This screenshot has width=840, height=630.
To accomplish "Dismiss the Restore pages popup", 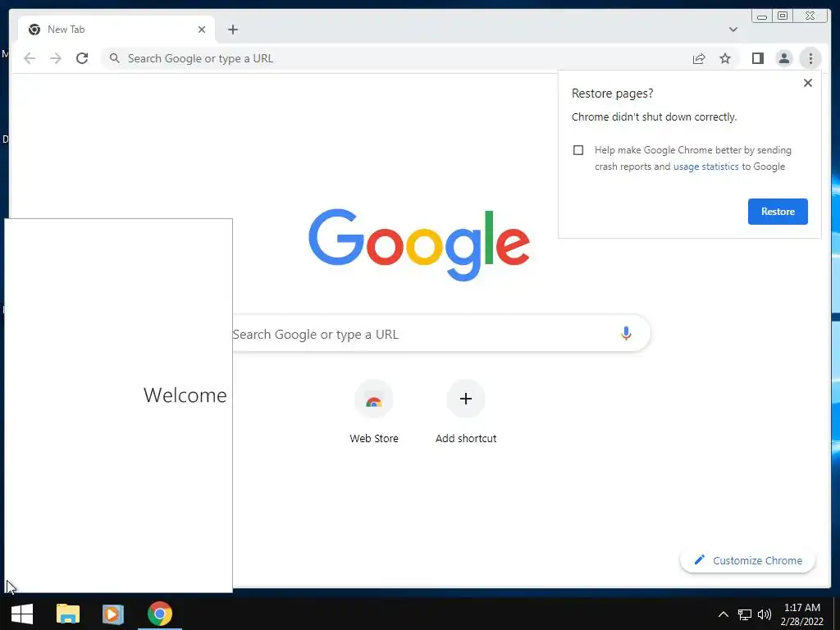I will click(808, 83).
